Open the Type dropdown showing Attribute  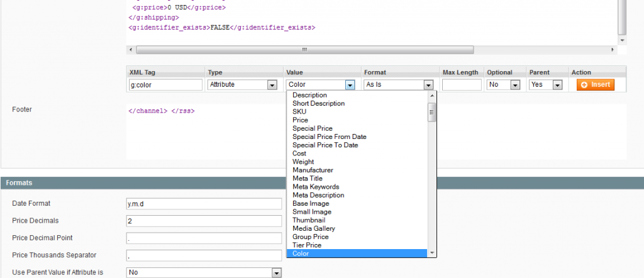tap(243, 84)
